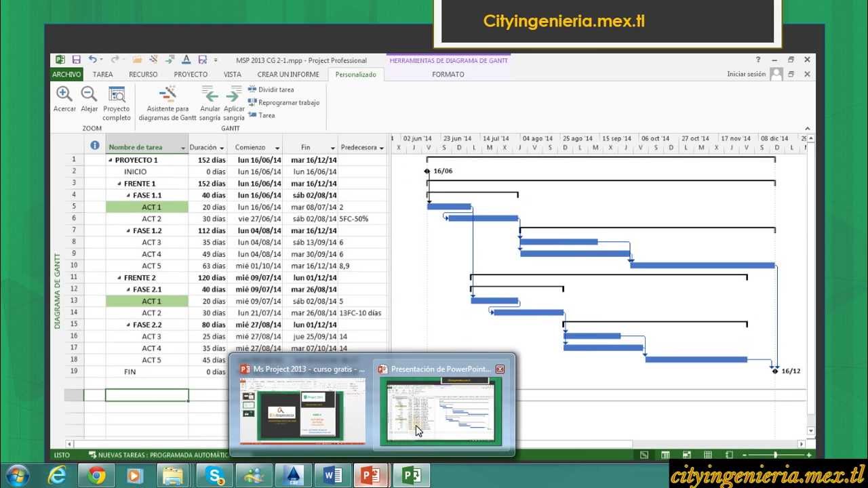Switch to report view in status bar

[x=729, y=455]
